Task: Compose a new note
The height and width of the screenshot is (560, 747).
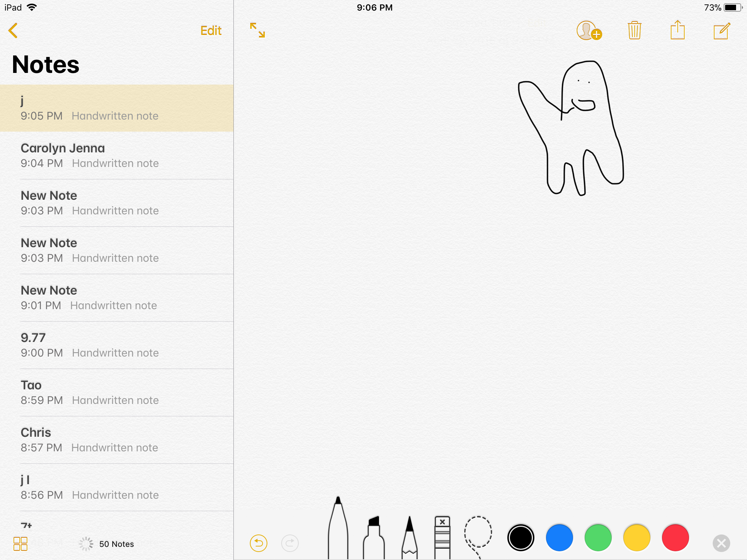Action: coord(721,31)
